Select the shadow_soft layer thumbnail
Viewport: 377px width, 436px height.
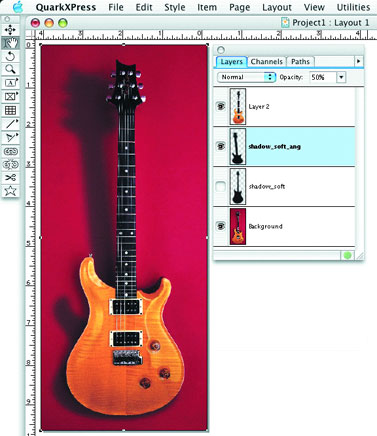click(x=238, y=187)
